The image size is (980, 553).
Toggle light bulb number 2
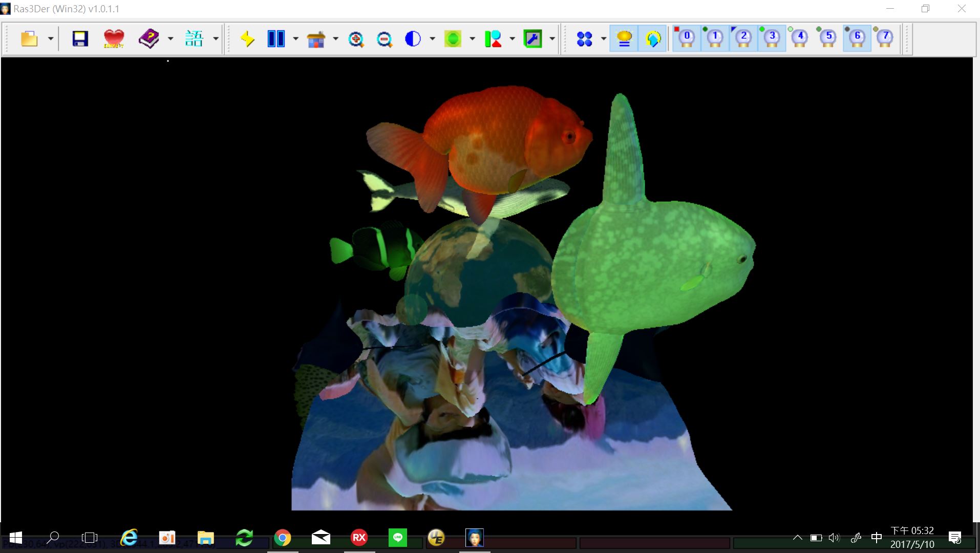[743, 38]
